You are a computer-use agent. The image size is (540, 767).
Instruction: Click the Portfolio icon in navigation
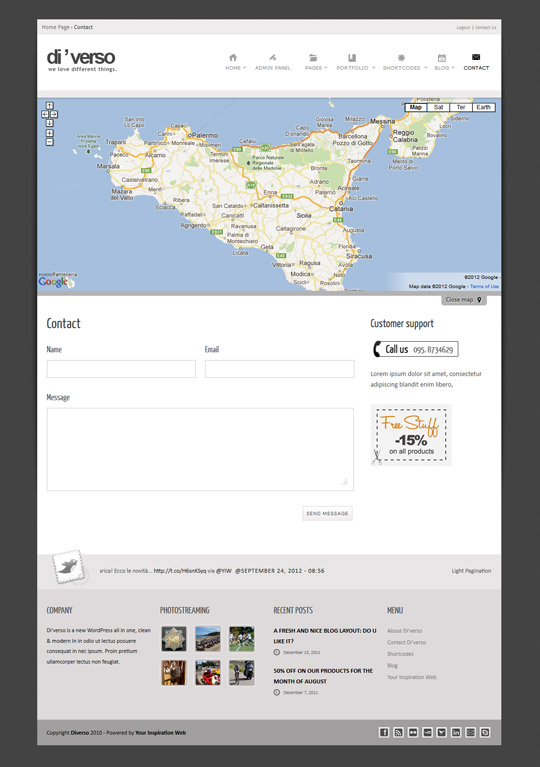point(352,57)
